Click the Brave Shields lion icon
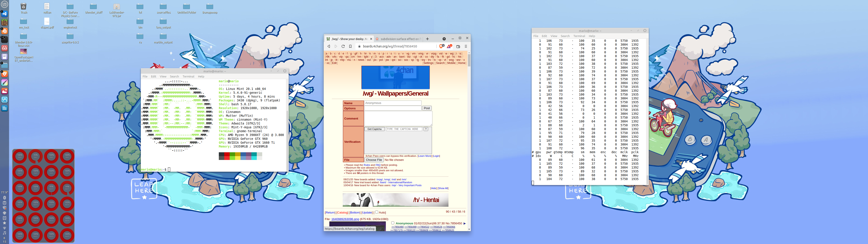Screen dimensions: 868x244 (x=441, y=46)
